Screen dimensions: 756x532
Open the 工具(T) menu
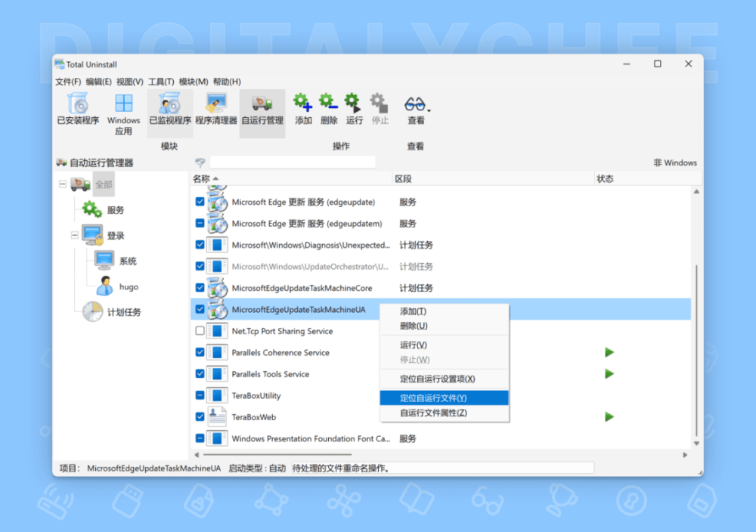click(x=161, y=82)
